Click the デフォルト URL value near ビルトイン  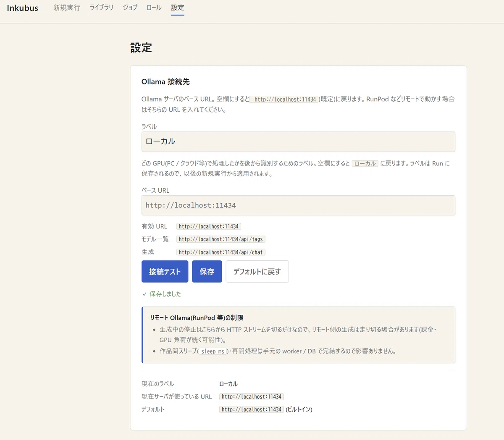pos(252,409)
